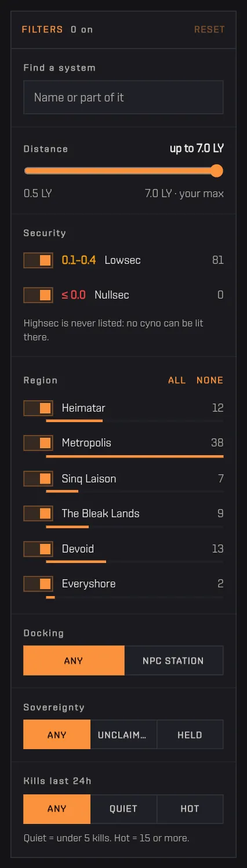247x868 pixels.
Task: Click the Distance slider handle
Action: 217,170
